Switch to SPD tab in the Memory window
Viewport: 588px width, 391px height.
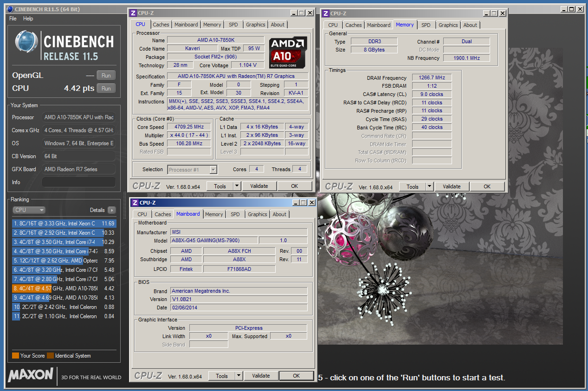pos(426,25)
